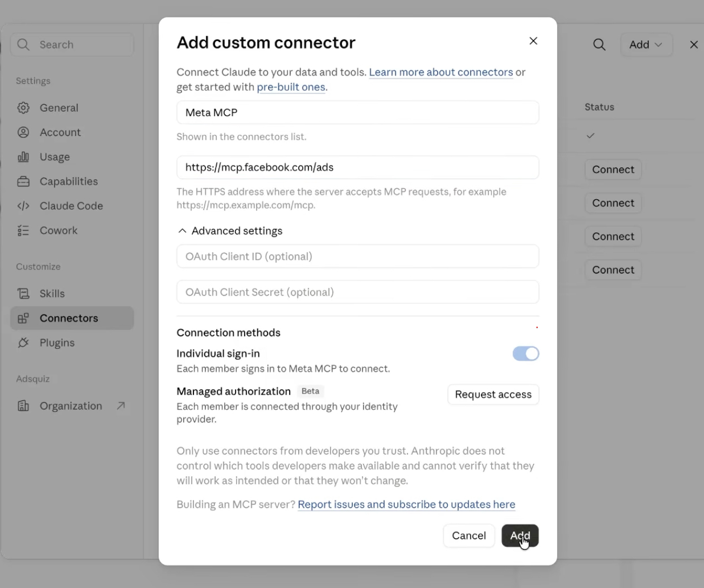This screenshot has height=588, width=704.
Task: Click the Cowork checklist icon
Action: pyautogui.click(x=23, y=231)
